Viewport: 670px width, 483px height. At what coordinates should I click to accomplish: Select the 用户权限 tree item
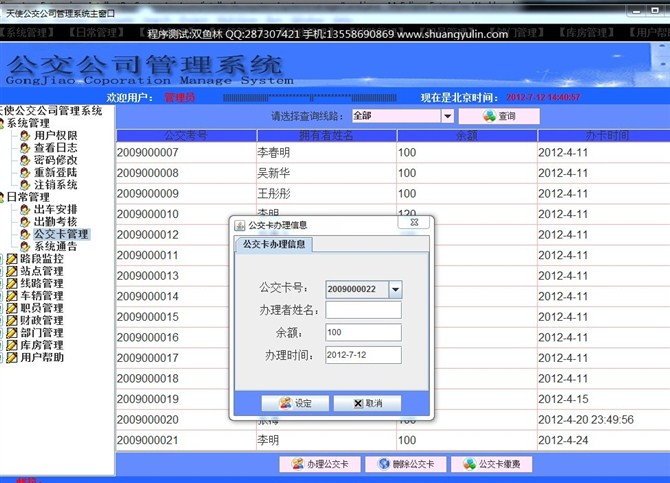pyautogui.click(x=56, y=136)
